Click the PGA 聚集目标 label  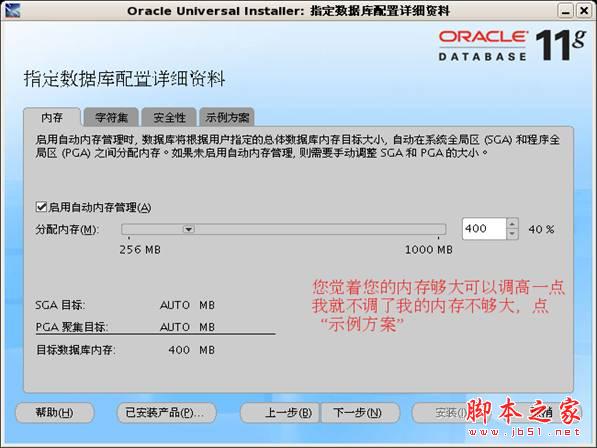[x=72, y=327]
